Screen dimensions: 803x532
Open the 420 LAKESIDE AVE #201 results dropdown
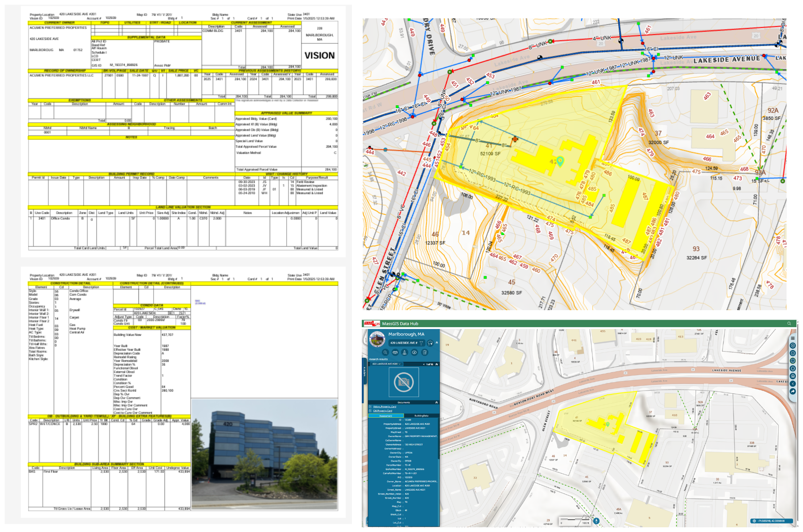pyautogui.click(x=386, y=364)
